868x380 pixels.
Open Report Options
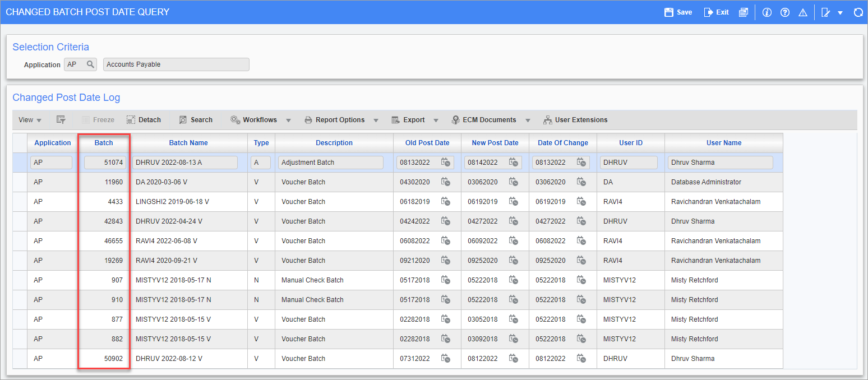tap(334, 120)
